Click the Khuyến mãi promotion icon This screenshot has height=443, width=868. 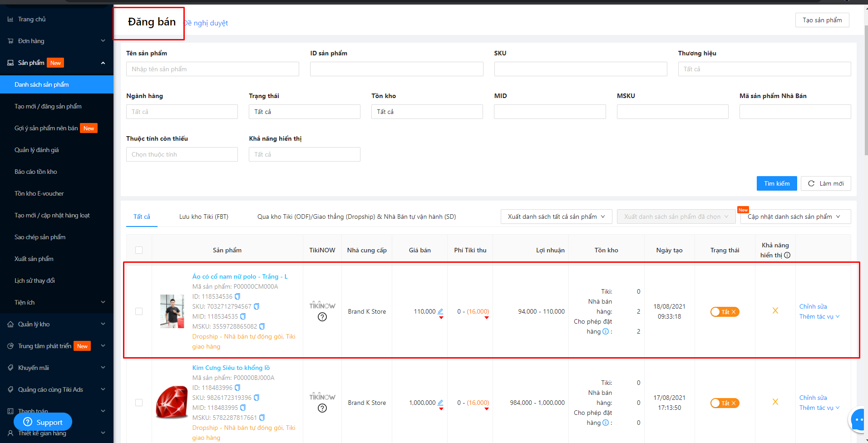tap(10, 368)
